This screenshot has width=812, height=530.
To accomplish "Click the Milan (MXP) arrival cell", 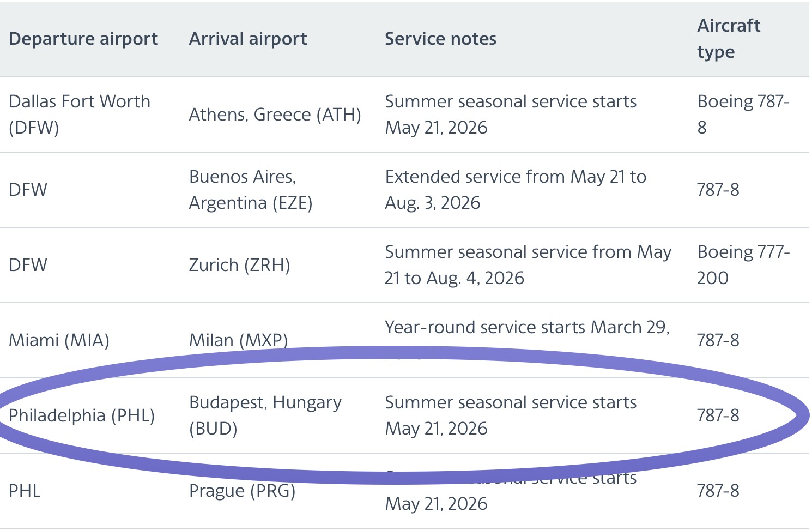I will pos(238,340).
